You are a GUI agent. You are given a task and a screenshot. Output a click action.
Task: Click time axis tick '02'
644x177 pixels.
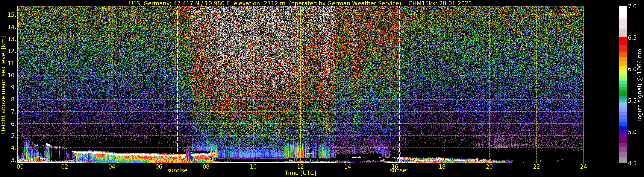pos(65,167)
